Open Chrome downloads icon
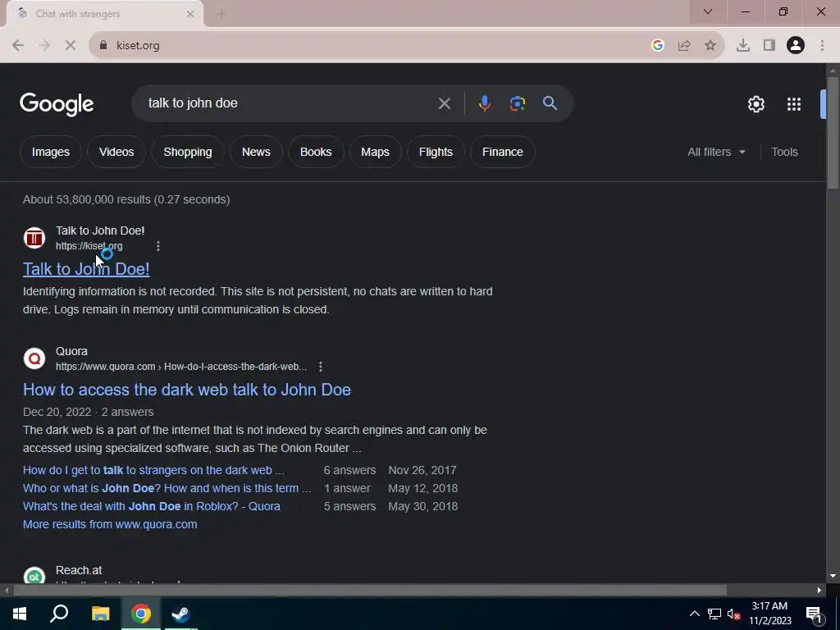The image size is (840, 630). pos(743,46)
